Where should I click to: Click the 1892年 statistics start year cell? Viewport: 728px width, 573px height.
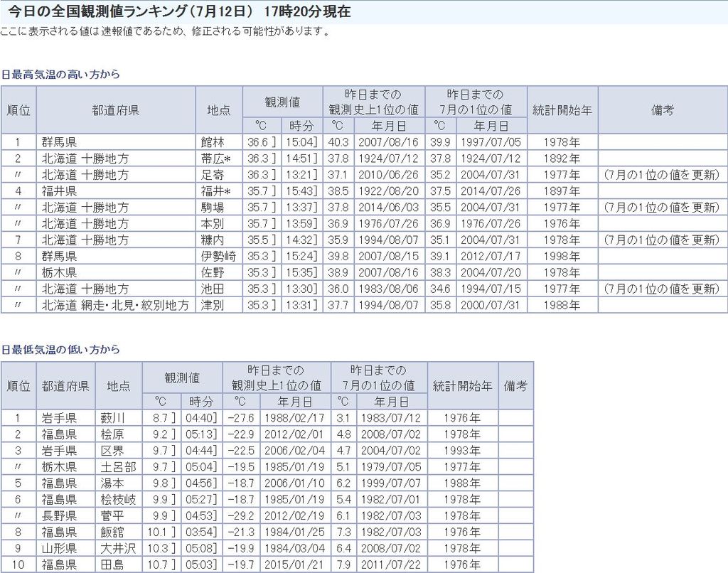562,159
